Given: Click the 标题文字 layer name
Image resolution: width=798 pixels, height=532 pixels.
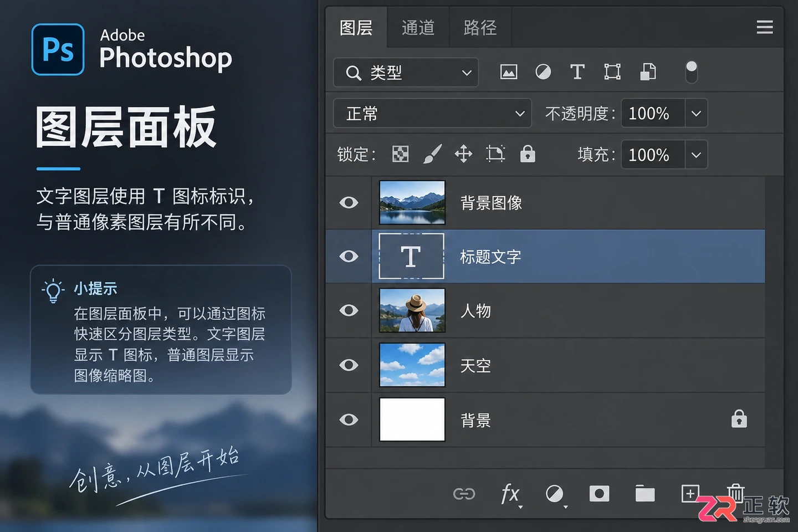Looking at the screenshot, I should 491,257.
